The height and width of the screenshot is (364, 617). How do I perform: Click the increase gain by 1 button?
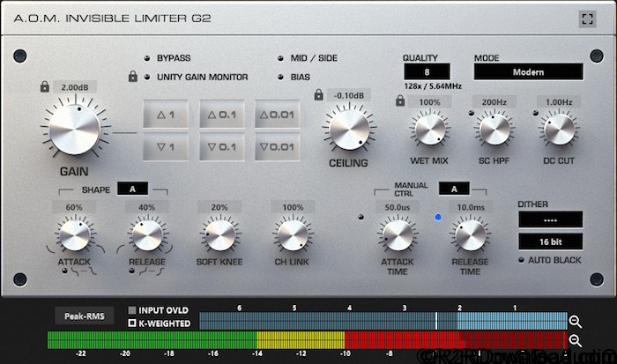[x=166, y=114]
